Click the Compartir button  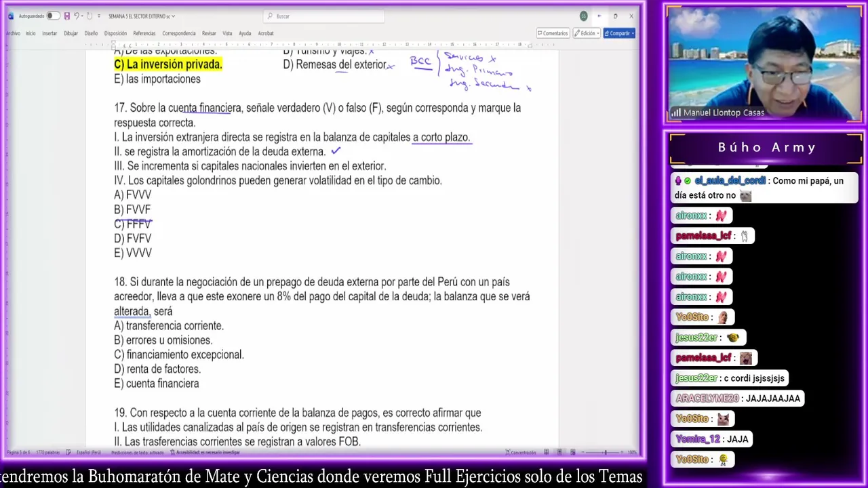(x=620, y=33)
